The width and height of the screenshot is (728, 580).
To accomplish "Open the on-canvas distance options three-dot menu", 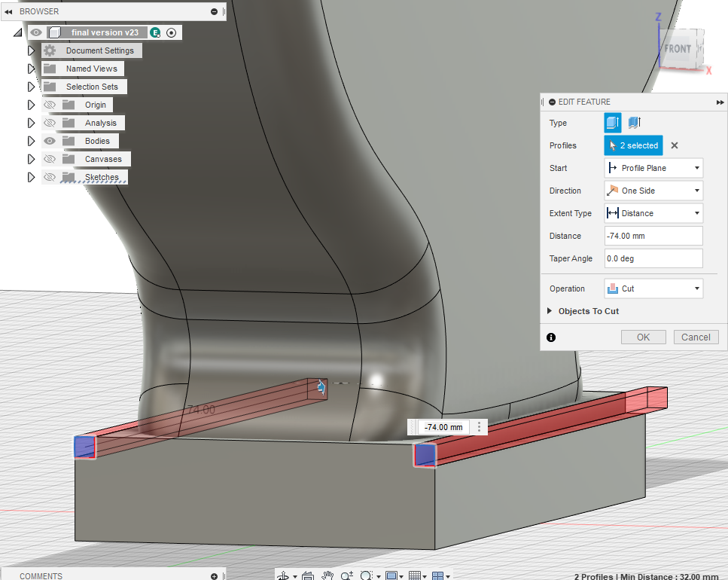I will pos(479,427).
